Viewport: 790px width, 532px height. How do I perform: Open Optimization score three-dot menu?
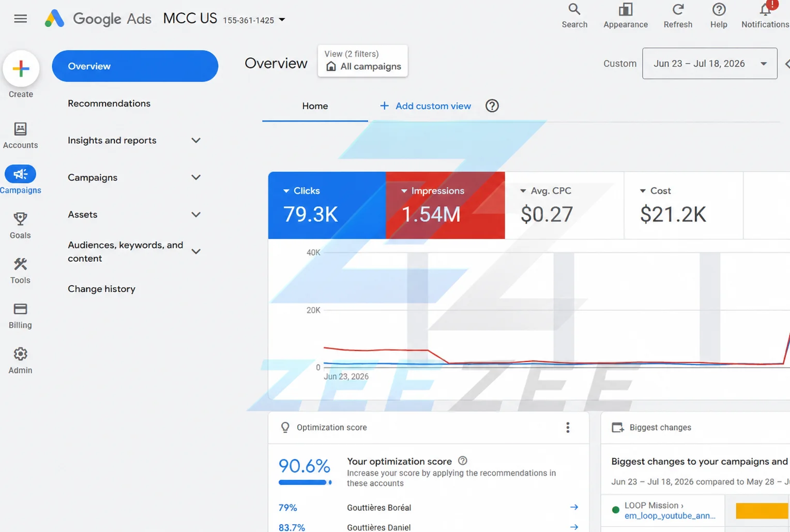coord(568,428)
